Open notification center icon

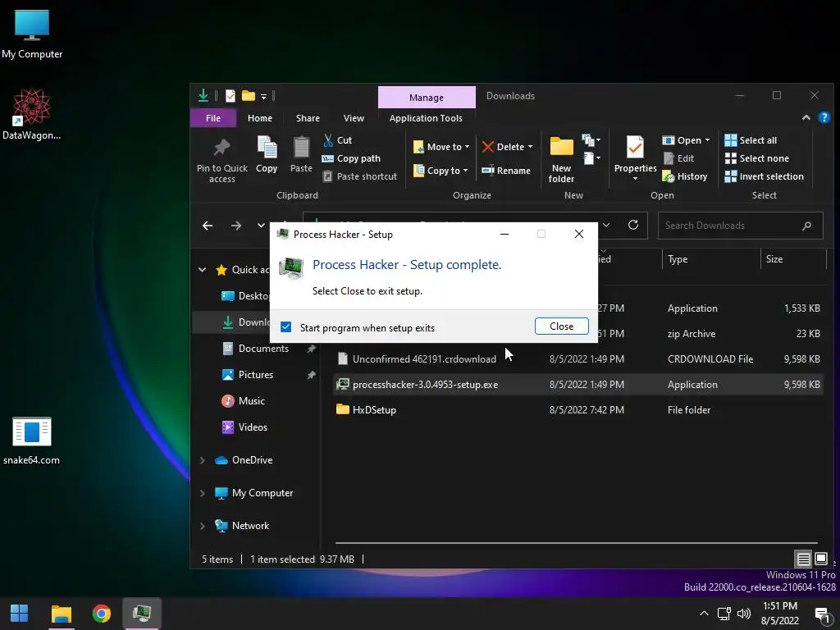pos(822,614)
